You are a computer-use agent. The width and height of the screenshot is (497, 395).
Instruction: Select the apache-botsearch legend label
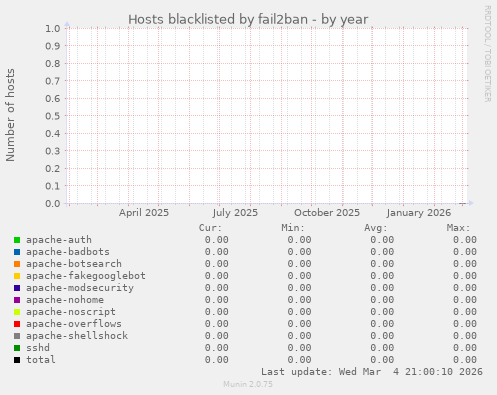(x=74, y=264)
